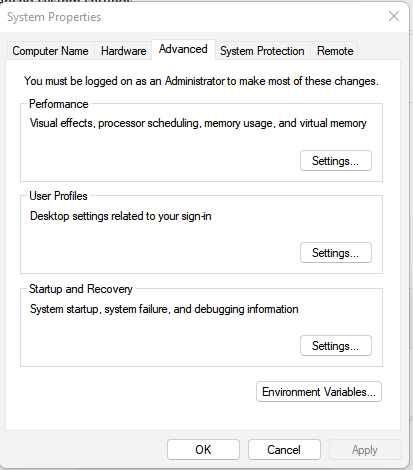Viewport: 413px width, 470px height.
Task: Click the desktop settings sign-in description
Action: [x=121, y=216]
